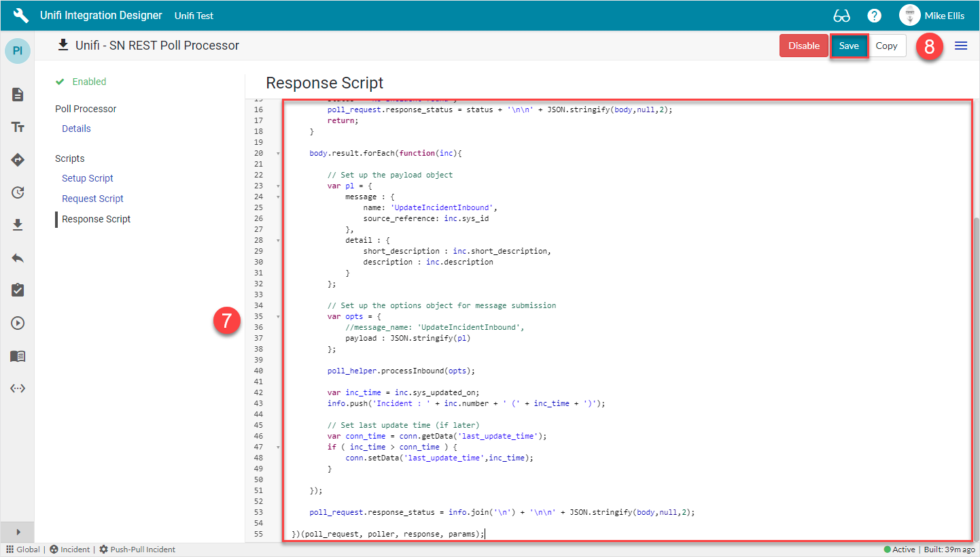Click the wrench icon in the header
The height and width of the screenshot is (557, 980).
click(x=21, y=15)
